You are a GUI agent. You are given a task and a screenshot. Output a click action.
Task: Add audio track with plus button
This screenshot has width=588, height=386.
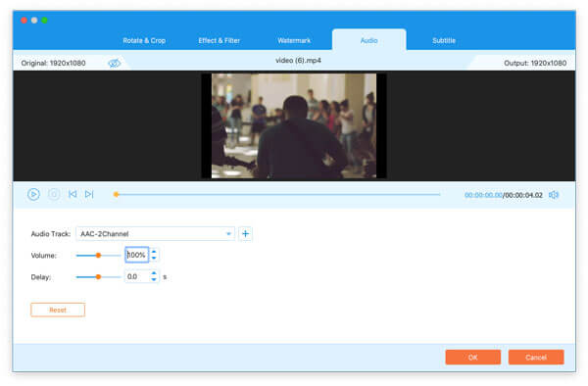pos(245,234)
